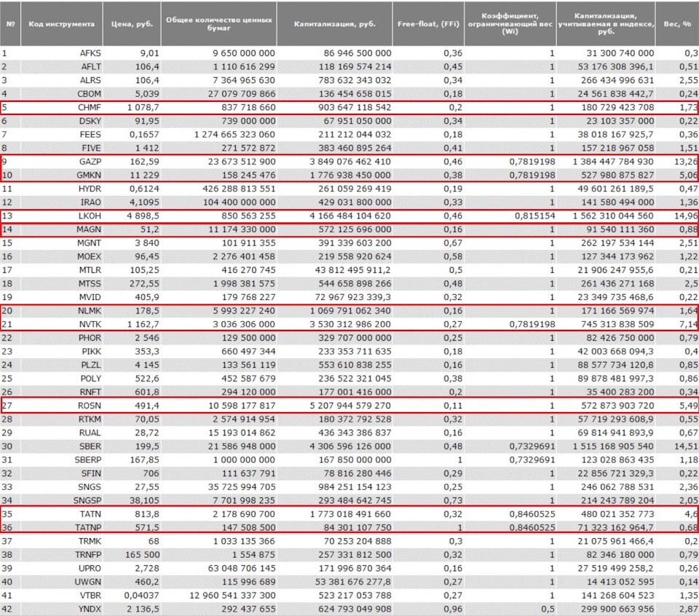Image resolution: width=699 pixels, height=616 pixels.
Task: Select 'Общее количество ценных бумаг' header
Action: [219, 23]
